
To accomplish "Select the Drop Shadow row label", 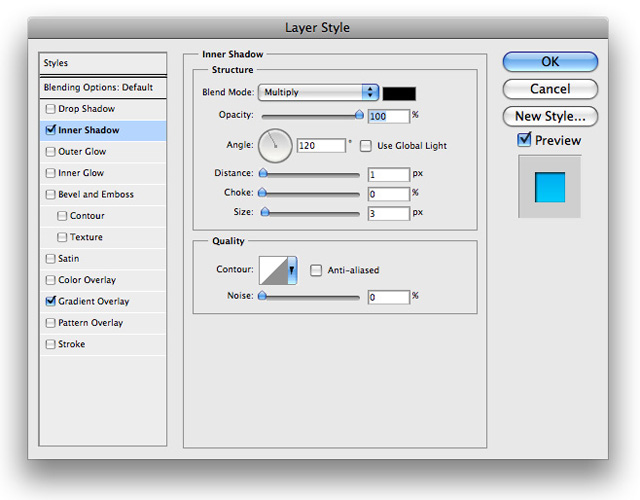I will (87, 109).
